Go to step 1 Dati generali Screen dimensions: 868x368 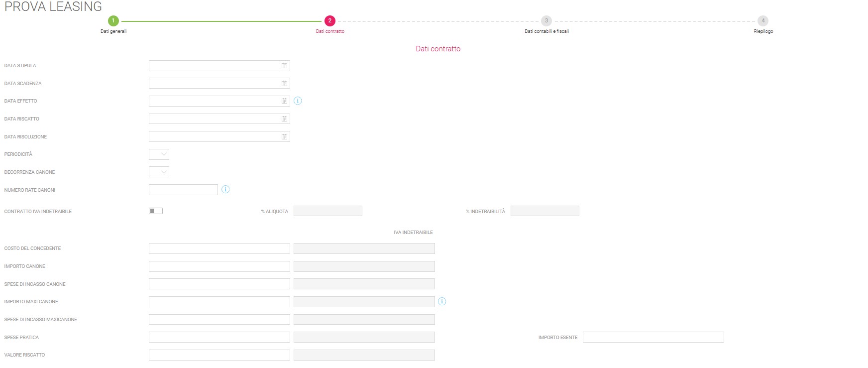(x=113, y=21)
